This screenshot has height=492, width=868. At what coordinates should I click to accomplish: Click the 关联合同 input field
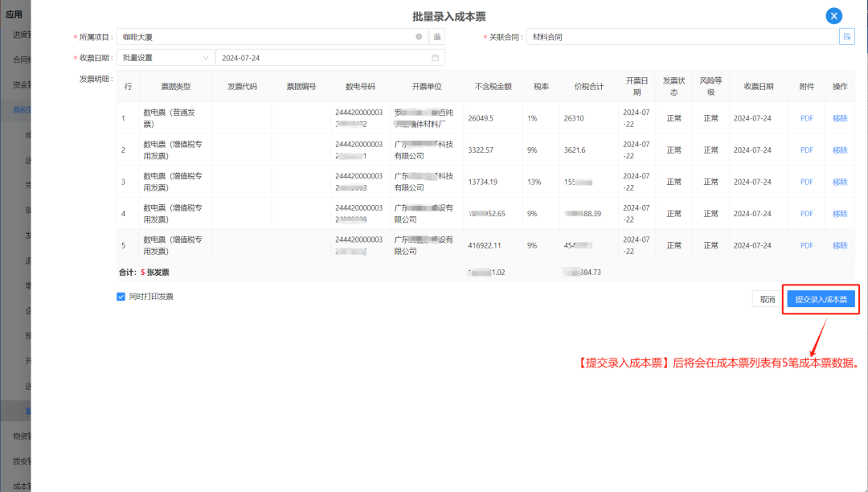682,37
